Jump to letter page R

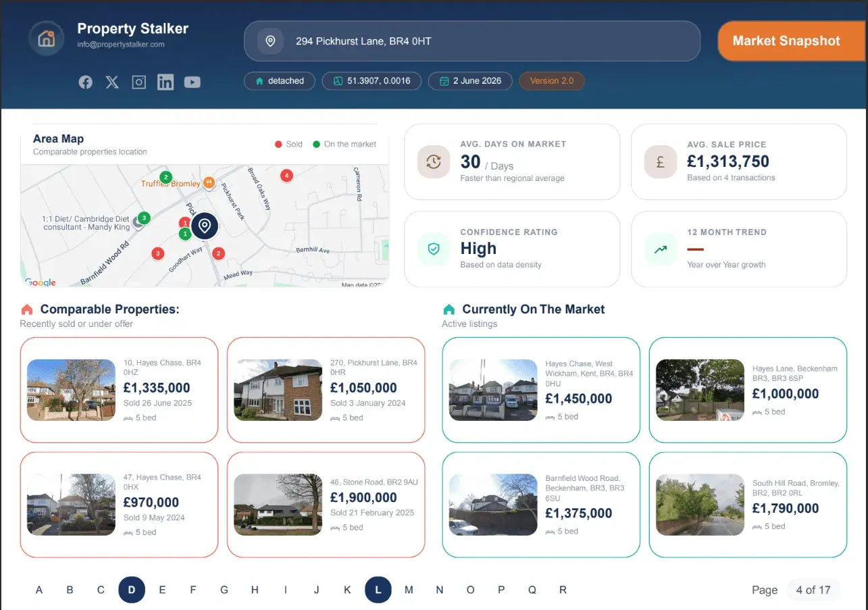563,590
